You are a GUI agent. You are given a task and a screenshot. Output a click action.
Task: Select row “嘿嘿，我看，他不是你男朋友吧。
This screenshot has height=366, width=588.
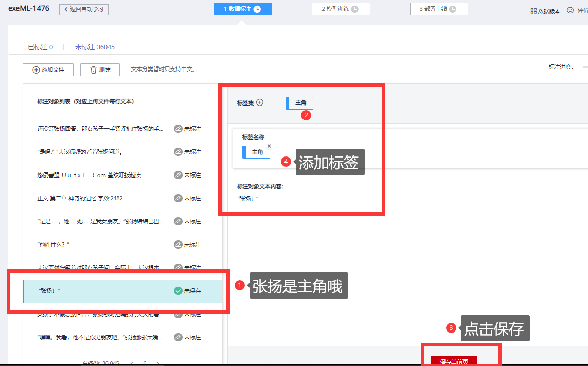(122, 337)
